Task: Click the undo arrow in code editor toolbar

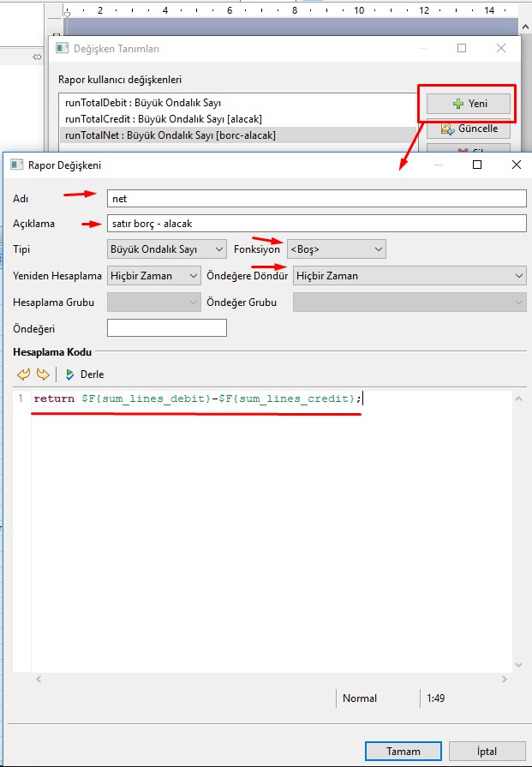Action: pos(23,375)
